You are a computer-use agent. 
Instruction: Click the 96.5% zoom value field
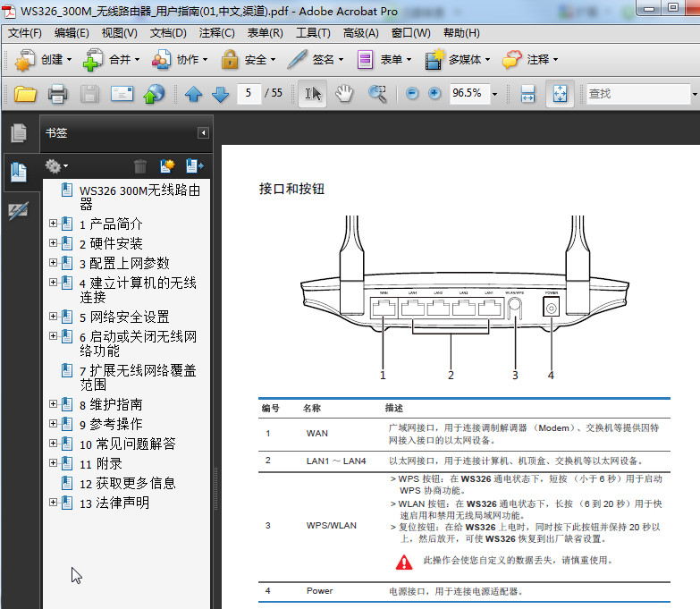click(x=469, y=93)
